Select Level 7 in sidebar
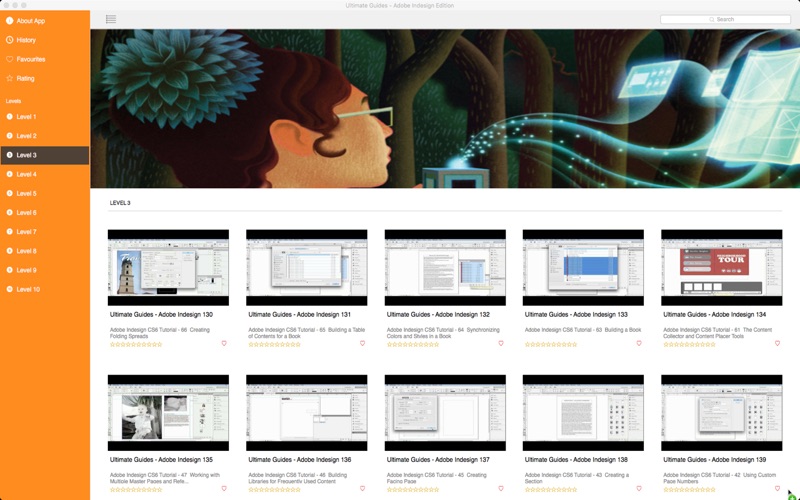 coord(45,232)
